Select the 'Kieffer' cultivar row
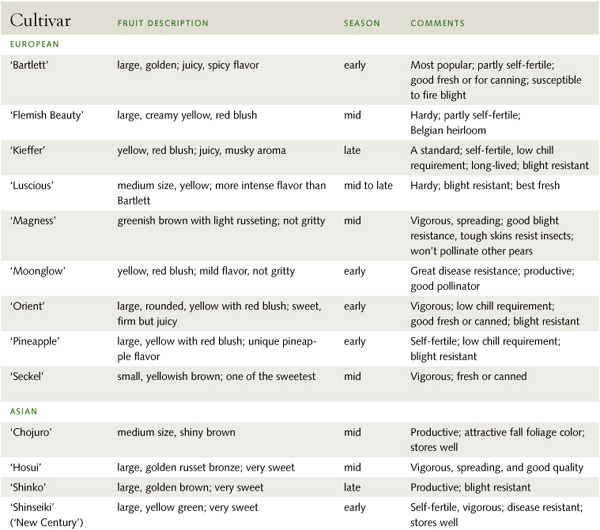 point(300,158)
